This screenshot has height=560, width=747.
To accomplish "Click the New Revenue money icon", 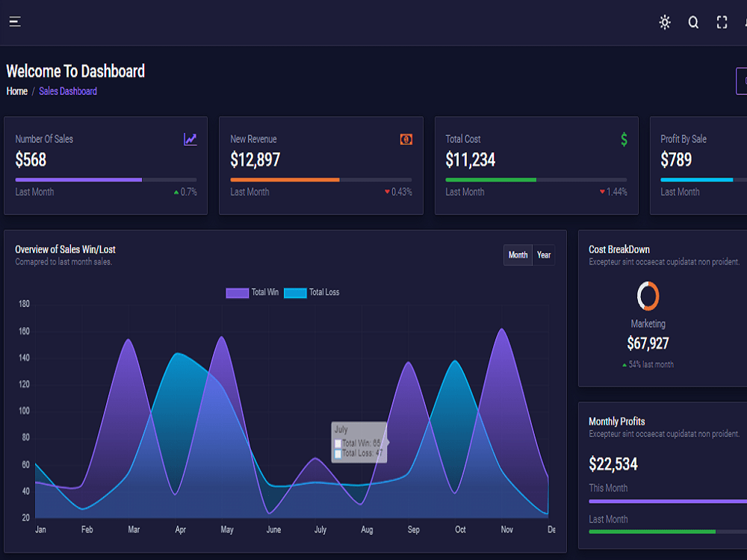I will tap(406, 139).
